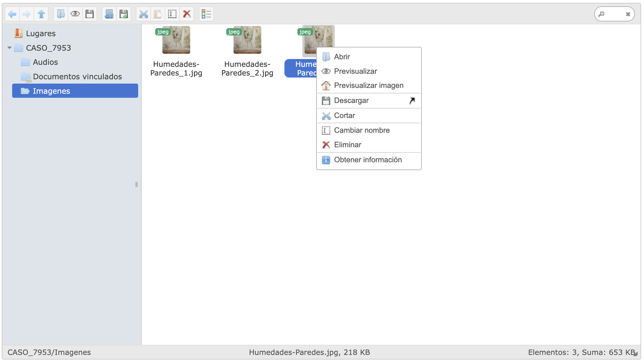Click the resize grip at bottom-right corner

(x=636, y=354)
